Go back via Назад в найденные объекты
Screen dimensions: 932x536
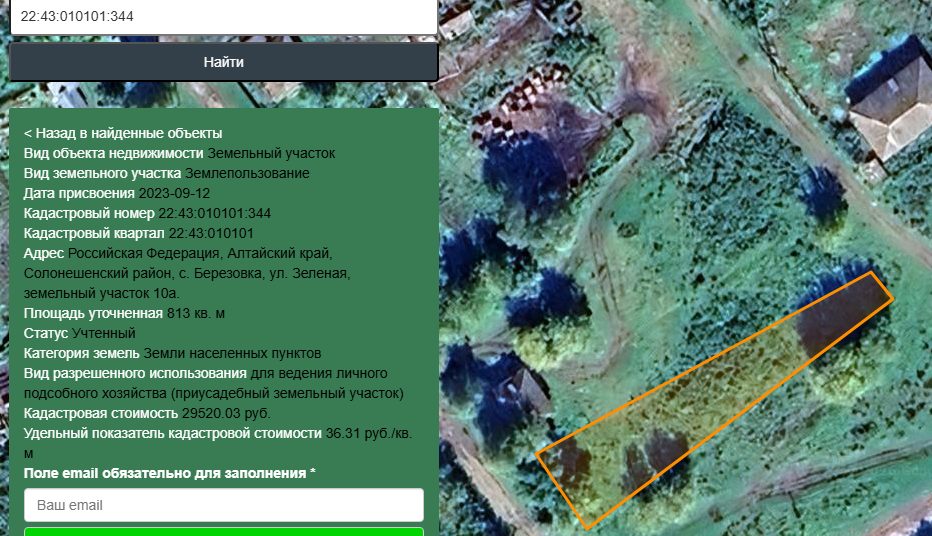pyautogui.click(x=123, y=133)
